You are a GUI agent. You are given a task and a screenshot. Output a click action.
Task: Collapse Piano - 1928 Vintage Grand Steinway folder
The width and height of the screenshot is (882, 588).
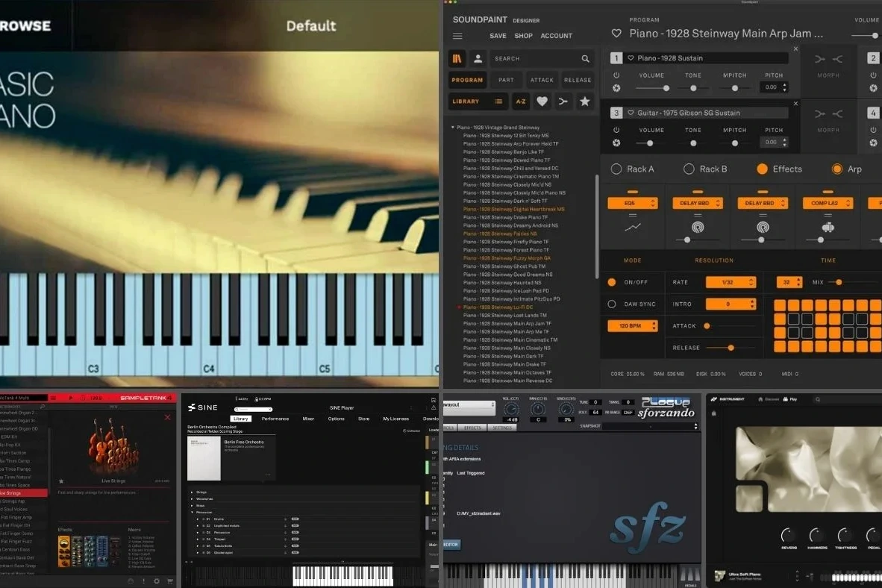tap(453, 127)
